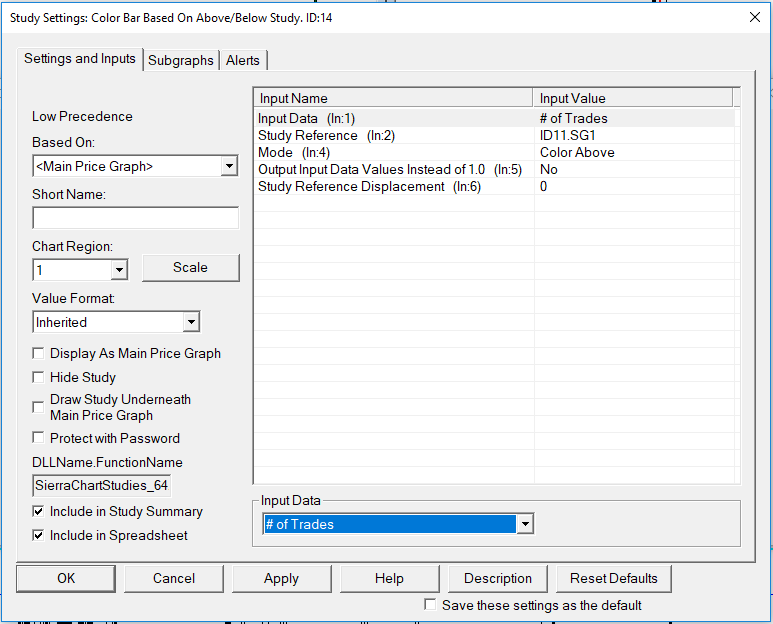Viewport: 773px width, 624px height.
Task: Click the DLLName.FunctionName field
Action: [x=102, y=485]
